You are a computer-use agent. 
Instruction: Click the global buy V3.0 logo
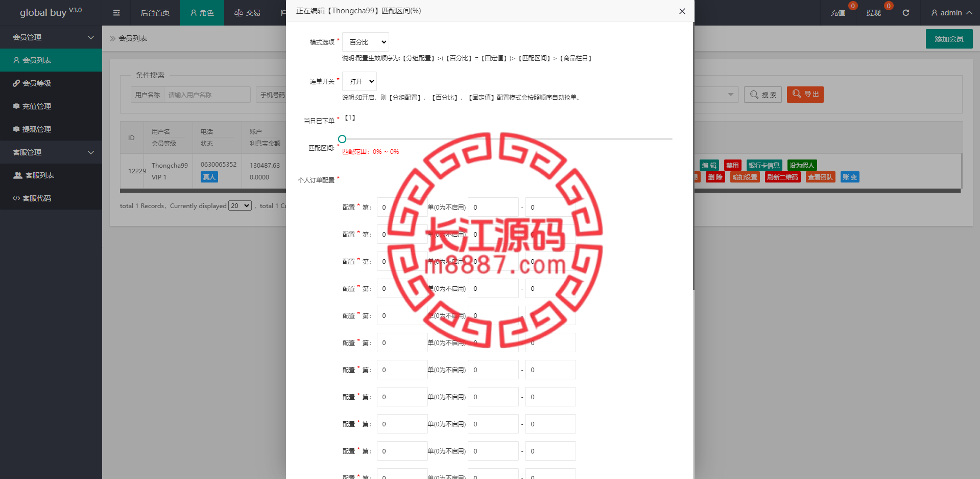[51, 12]
